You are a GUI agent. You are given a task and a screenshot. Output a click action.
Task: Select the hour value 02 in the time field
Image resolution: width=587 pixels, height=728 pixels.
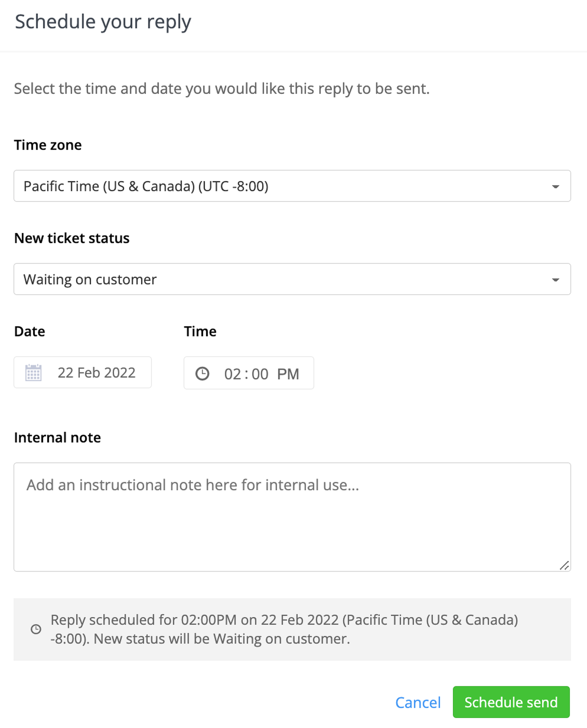tap(233, 374)
